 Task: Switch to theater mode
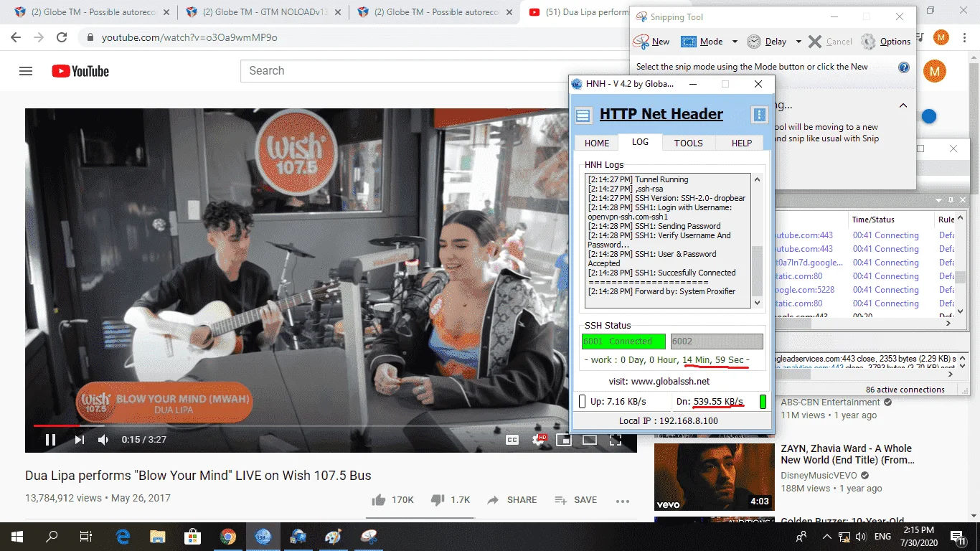pos(589,440)
